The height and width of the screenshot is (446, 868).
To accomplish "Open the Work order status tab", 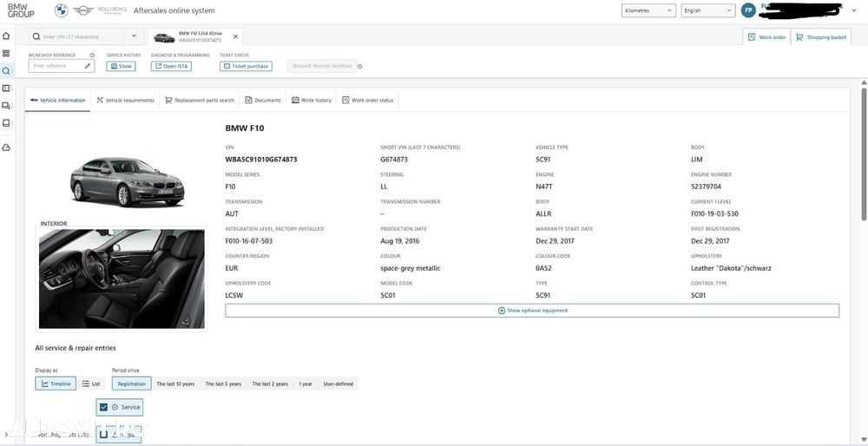I will pos(367,100).
